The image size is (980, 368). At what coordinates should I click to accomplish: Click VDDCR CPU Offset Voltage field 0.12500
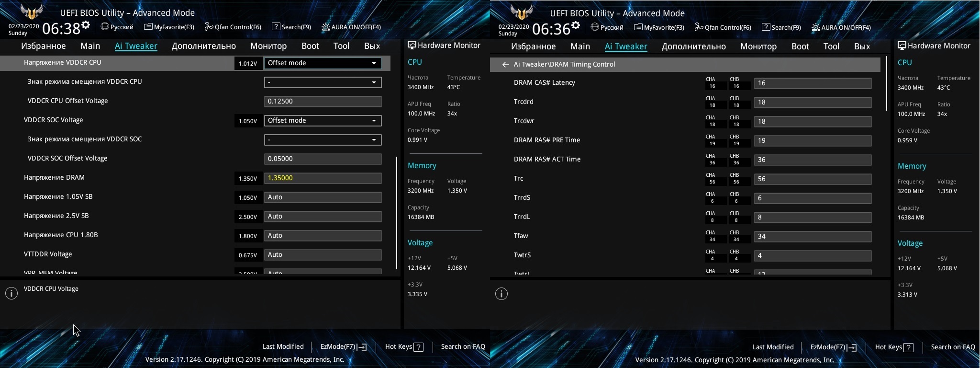pos(323,101)
